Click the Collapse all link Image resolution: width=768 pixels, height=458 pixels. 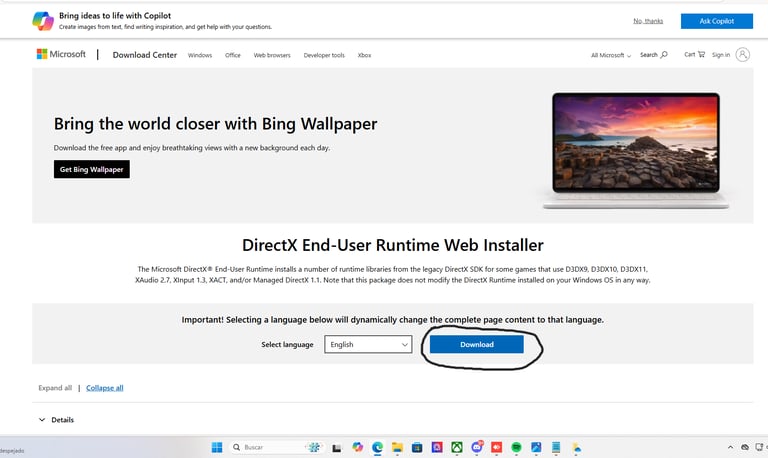click(x=104, y=388)
